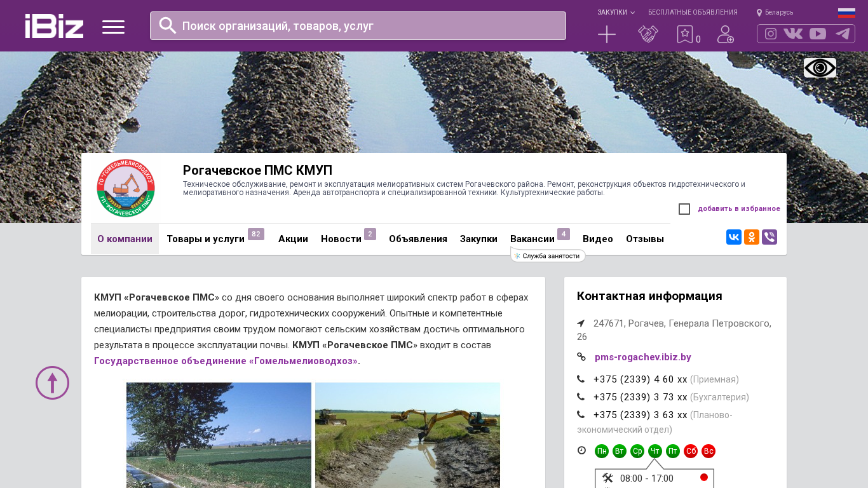Image resolution: width=868 pixels, height=488 pixels.
Task: Switch to the О компании tab
Action: (125, 239)
